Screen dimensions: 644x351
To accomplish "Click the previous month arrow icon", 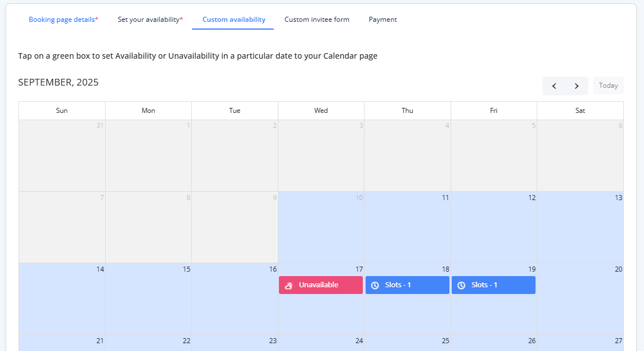I will click(x=554, y=86).
